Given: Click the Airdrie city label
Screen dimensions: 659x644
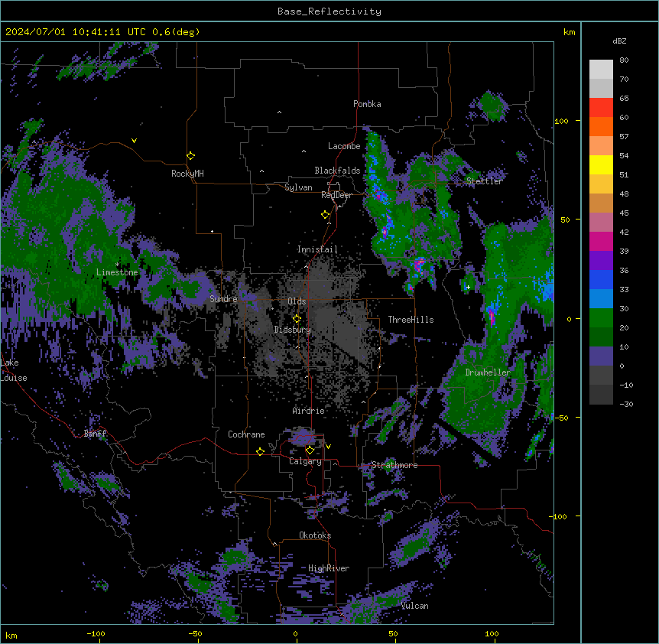Looking at the screenshot, I should 309,411.
